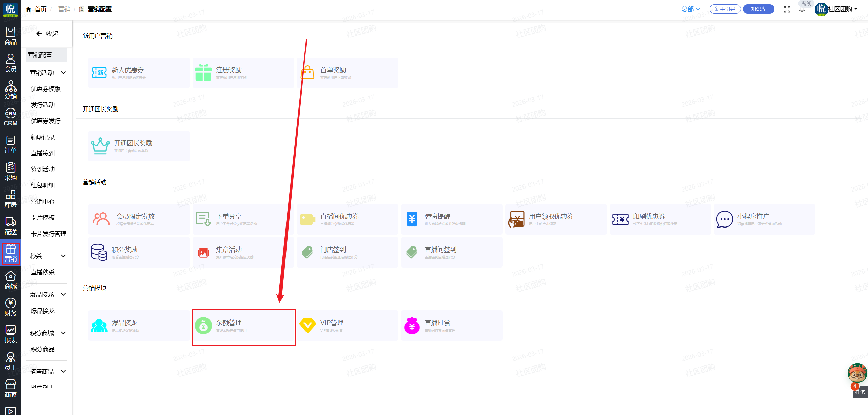Click the fullscreen icon in header
This screenshot has height=415, width=868.
point(787,9)
